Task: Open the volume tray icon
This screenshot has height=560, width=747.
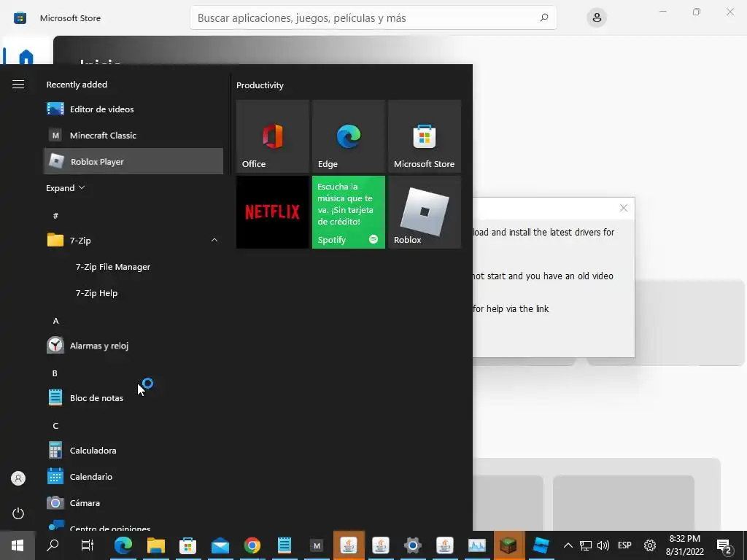Action: coord(603,545)
